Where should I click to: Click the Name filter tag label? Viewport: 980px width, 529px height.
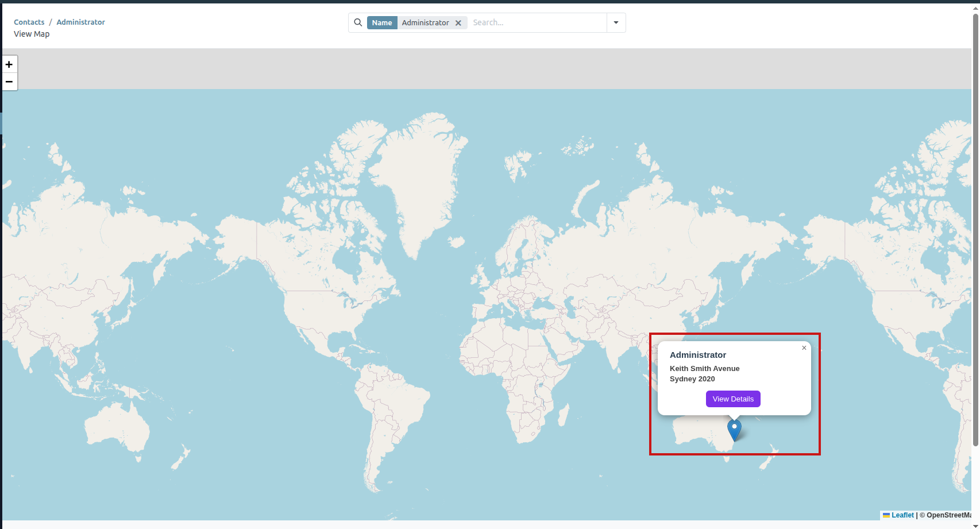(382, 22)
